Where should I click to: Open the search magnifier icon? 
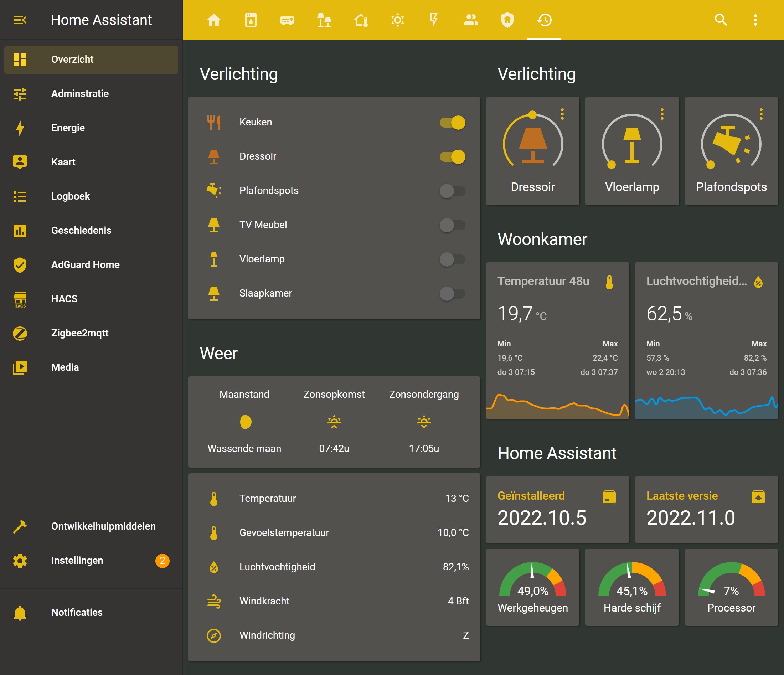pos(721,20)
